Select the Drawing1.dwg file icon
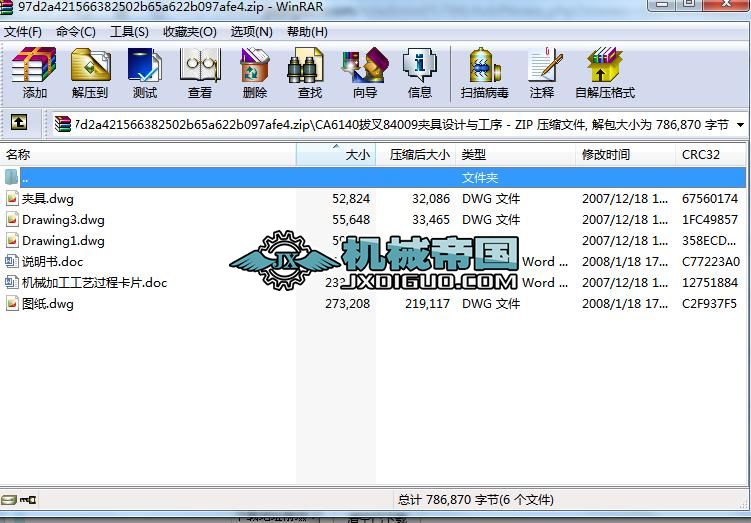 click(12, 240)
